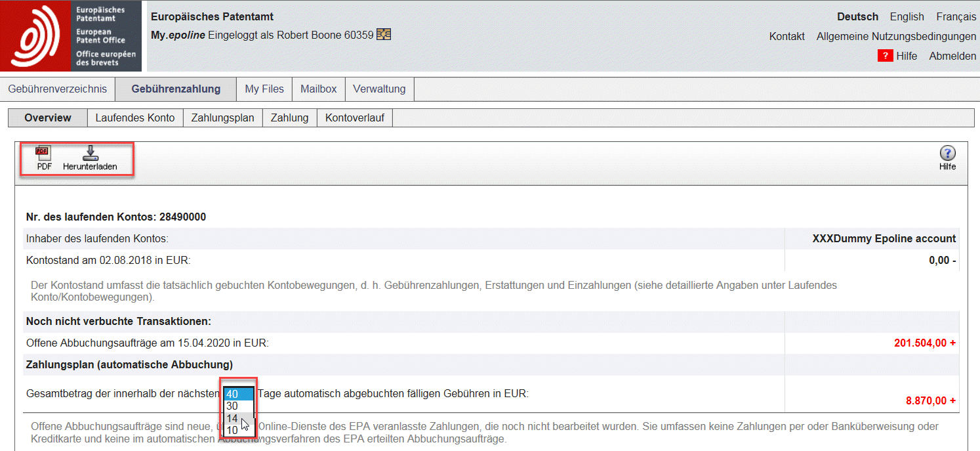Switch language to English
This screenshot has height=451, width=980.
pyautogui.click(x=907, y=17)
